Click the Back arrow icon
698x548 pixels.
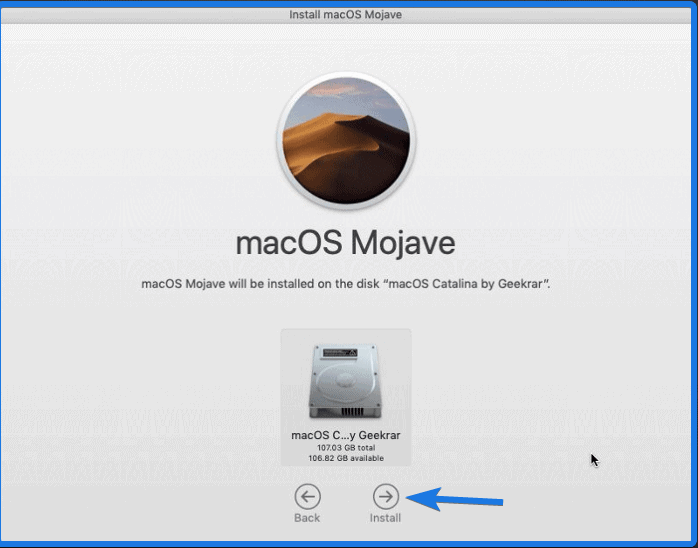[307, 496]
